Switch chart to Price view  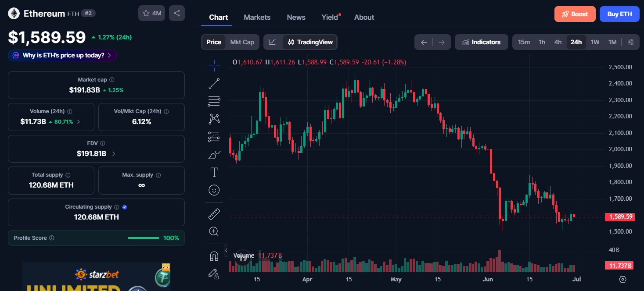[x=214, y=42]
